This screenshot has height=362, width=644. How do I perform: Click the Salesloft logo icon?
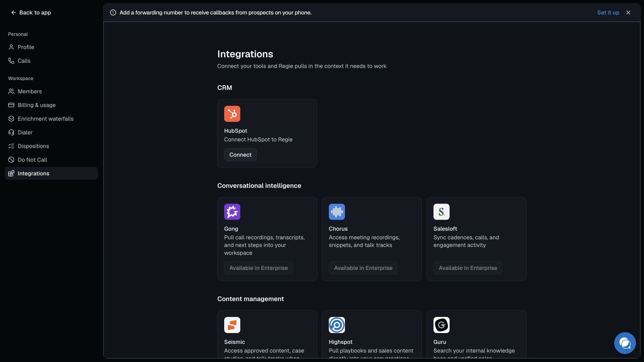[x=442, y=212]
